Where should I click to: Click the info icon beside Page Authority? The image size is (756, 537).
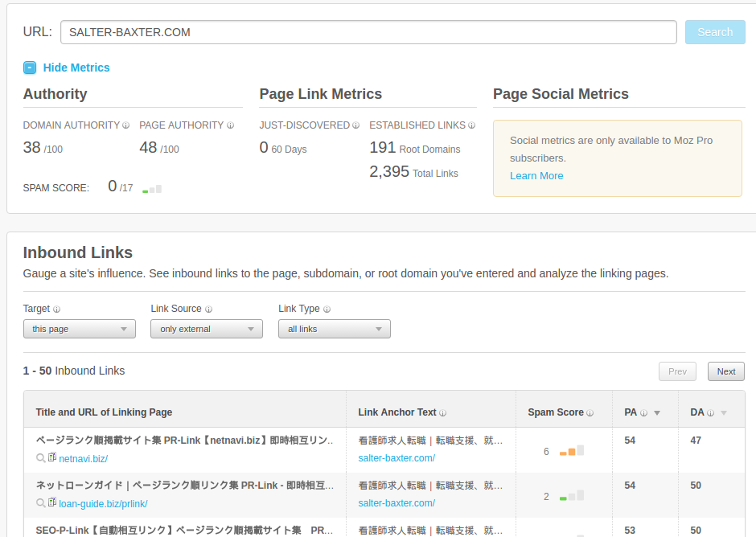[230, 126]
